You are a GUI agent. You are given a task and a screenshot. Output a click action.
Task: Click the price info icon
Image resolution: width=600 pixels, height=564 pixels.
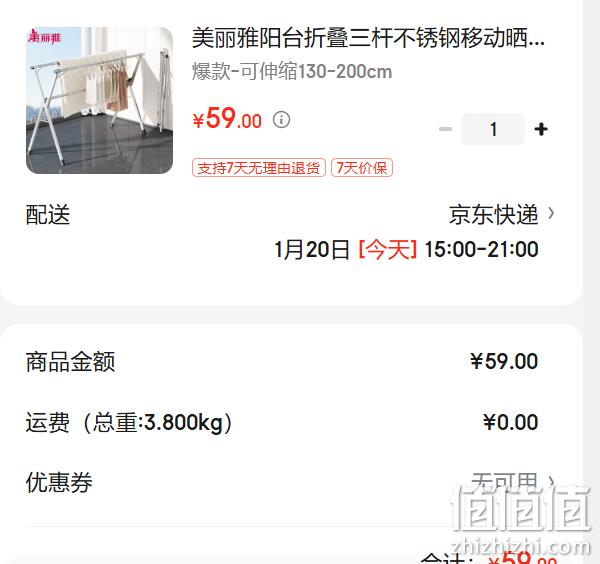pos(281,120)
